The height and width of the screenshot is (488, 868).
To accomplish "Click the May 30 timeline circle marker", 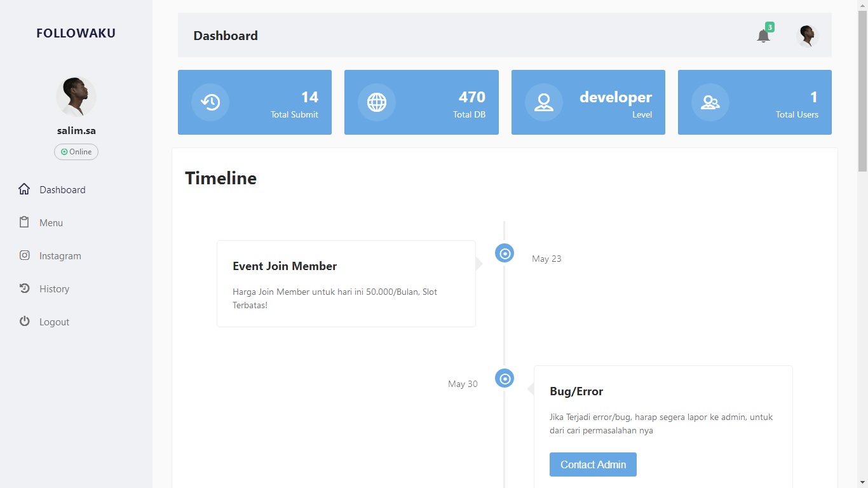I will coord(504,377).
